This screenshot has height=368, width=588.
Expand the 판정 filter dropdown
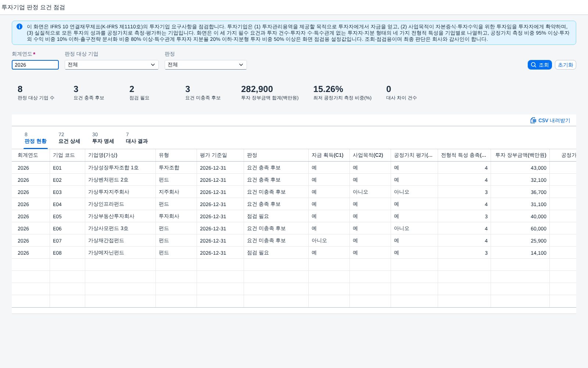pos(241,65)
